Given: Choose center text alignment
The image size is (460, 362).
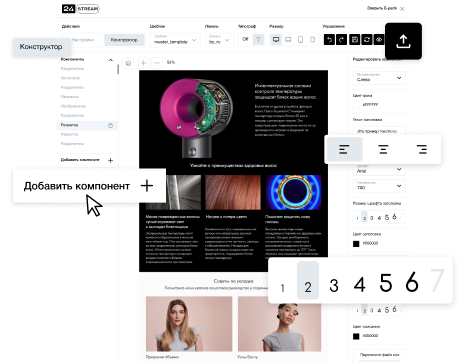Looking at the screenshot, I should (x=383, y=149).
